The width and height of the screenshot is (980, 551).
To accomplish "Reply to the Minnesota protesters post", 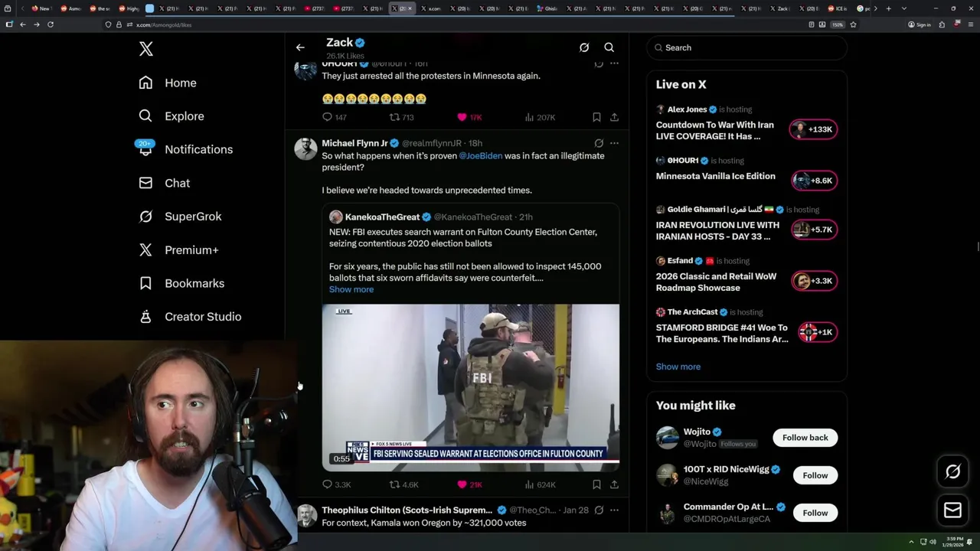I will click(335, 117).
